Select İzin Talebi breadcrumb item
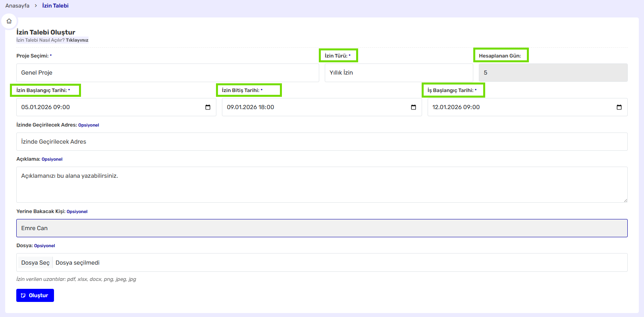 click(x=55, y=6)
